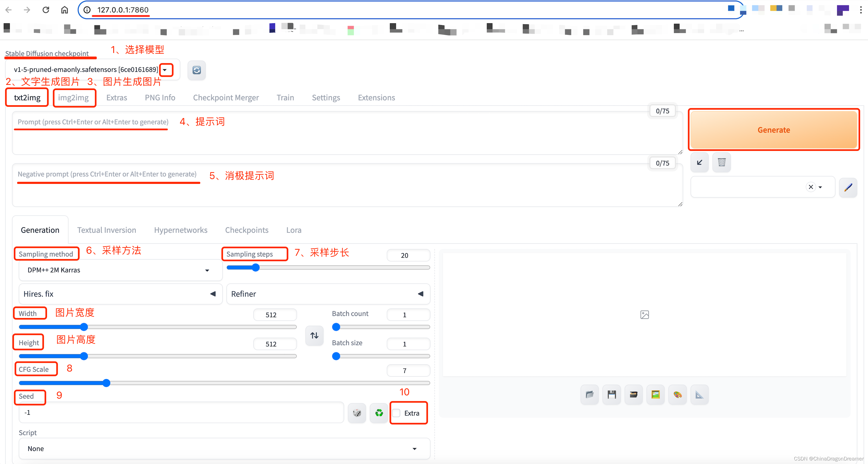Screen dimensions: 868x464
Task: Click the browser back arrow
Action: click(8, 10)
